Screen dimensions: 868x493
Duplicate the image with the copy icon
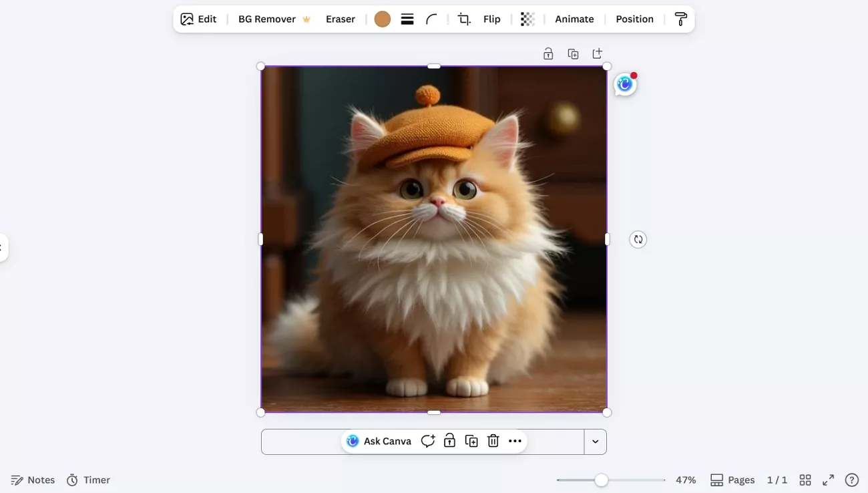471,441
